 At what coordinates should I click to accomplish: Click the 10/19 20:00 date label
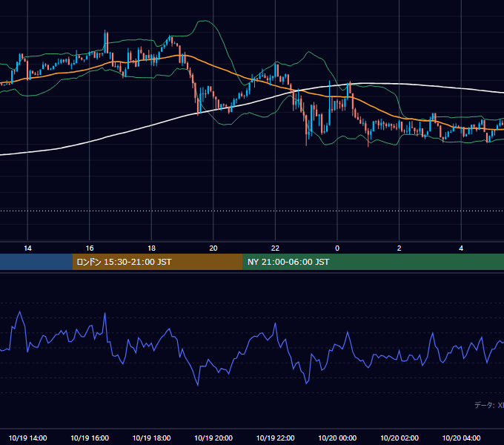click(x=213, y=438)
